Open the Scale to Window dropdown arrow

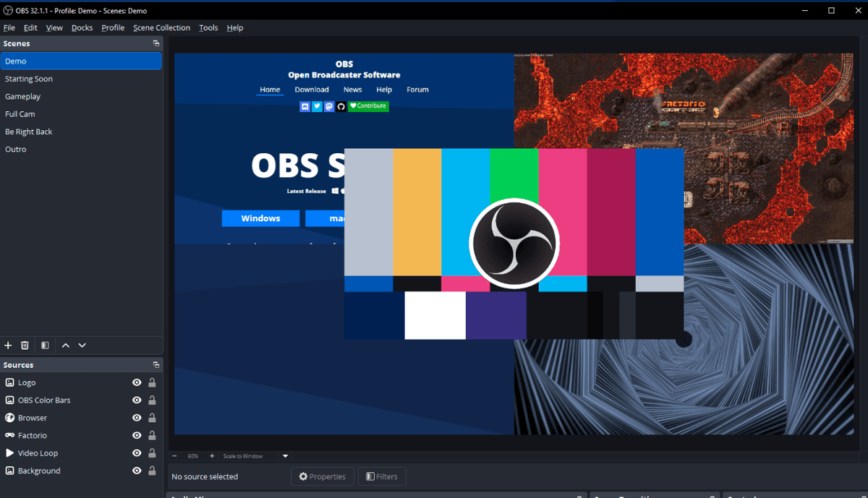[x=285, y=456]
